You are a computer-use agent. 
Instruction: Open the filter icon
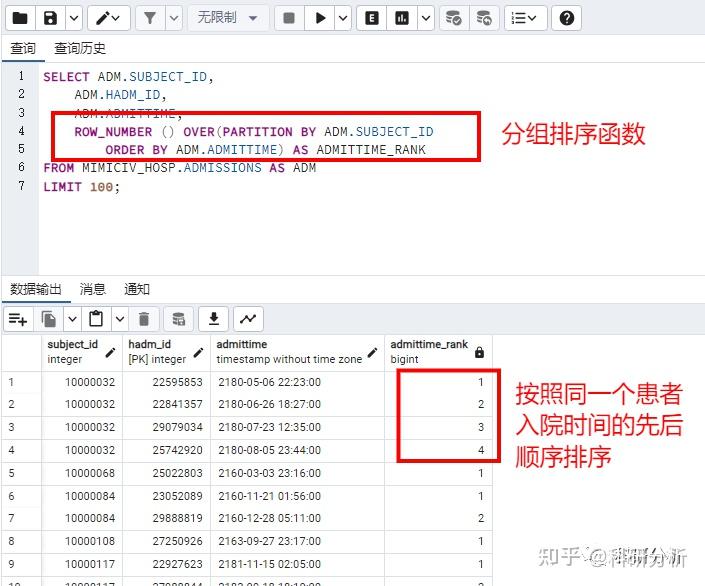(150, 18)
